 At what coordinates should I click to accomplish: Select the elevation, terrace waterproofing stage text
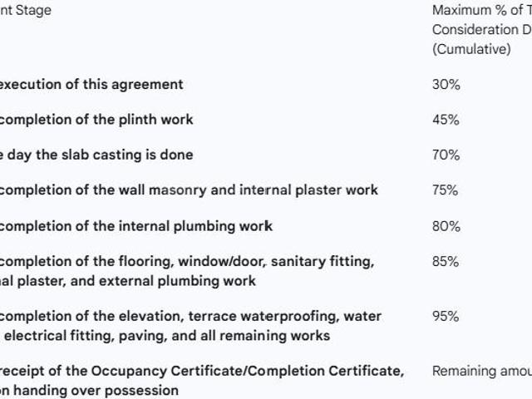point(190,317)
